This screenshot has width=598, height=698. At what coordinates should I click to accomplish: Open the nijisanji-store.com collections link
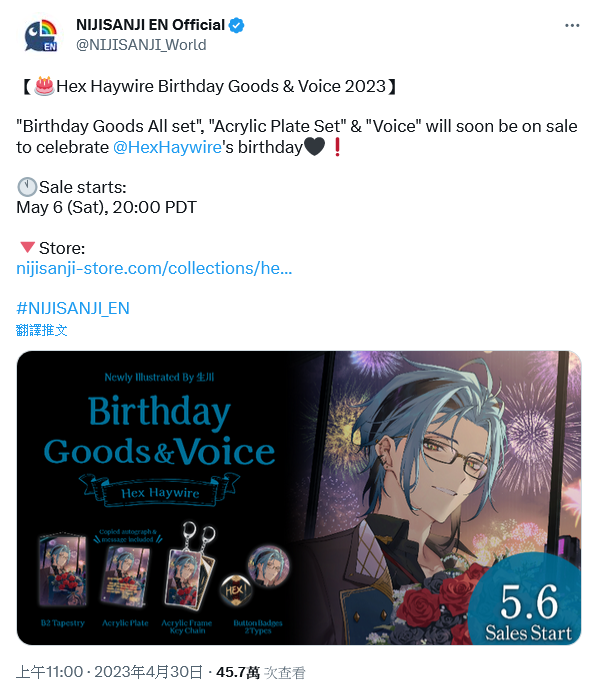154,268
